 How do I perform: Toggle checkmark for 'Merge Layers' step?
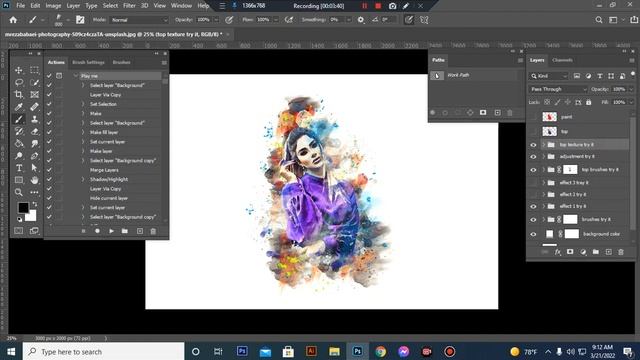click(x=49, y=170)
